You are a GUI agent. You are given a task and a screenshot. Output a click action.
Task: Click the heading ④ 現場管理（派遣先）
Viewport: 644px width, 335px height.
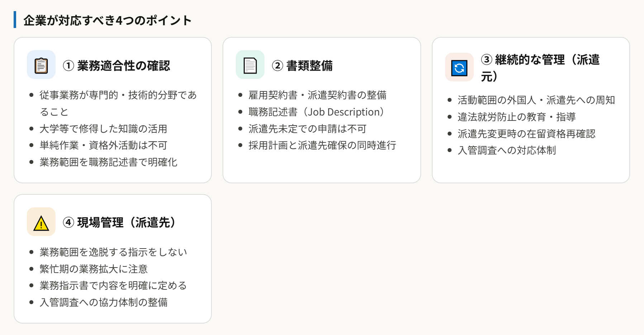(119, 222)
